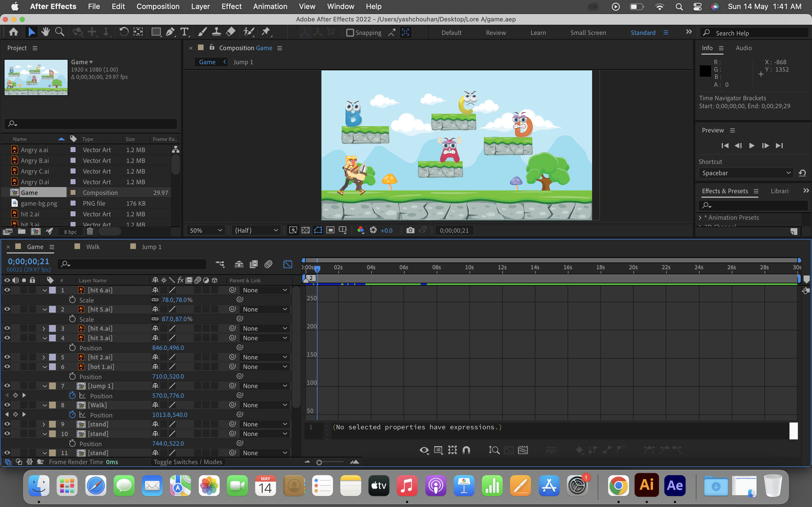Select the Hand tool

tap(45, 32)
